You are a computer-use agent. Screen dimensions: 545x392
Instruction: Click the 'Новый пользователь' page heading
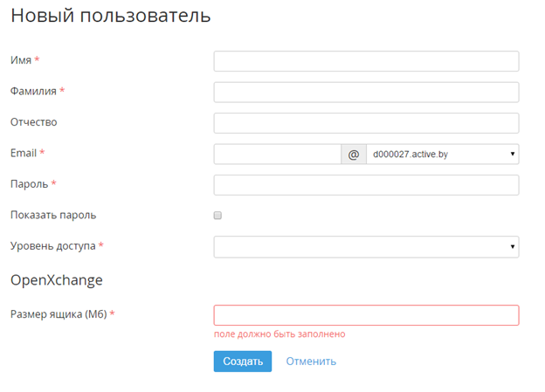click(110, 16)
